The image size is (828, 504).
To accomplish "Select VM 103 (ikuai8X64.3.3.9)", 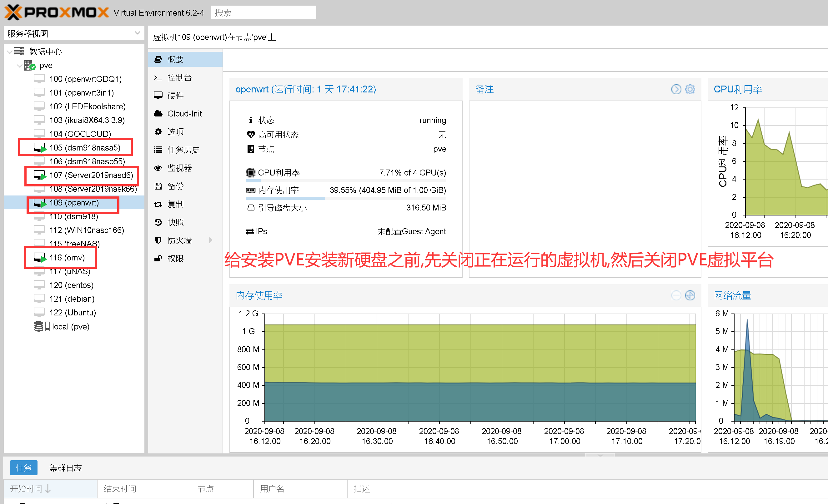I will pyautogui.click(x=87, y=120).
